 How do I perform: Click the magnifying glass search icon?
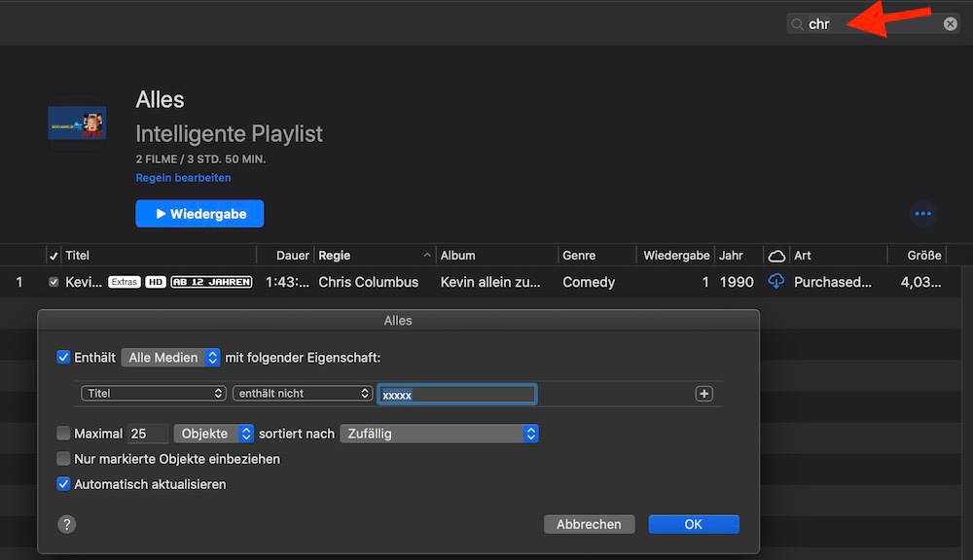point(798,24)
